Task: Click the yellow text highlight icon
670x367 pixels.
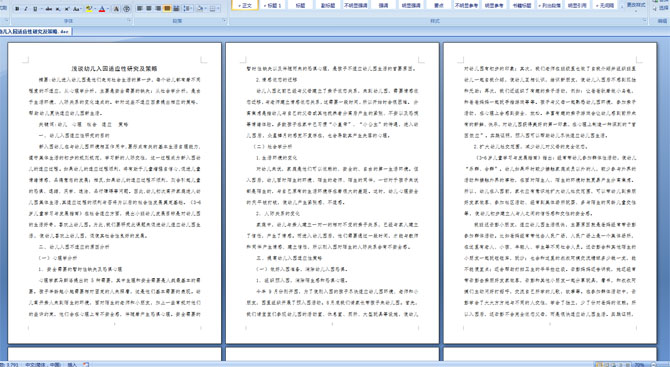Action: (89, 9)
